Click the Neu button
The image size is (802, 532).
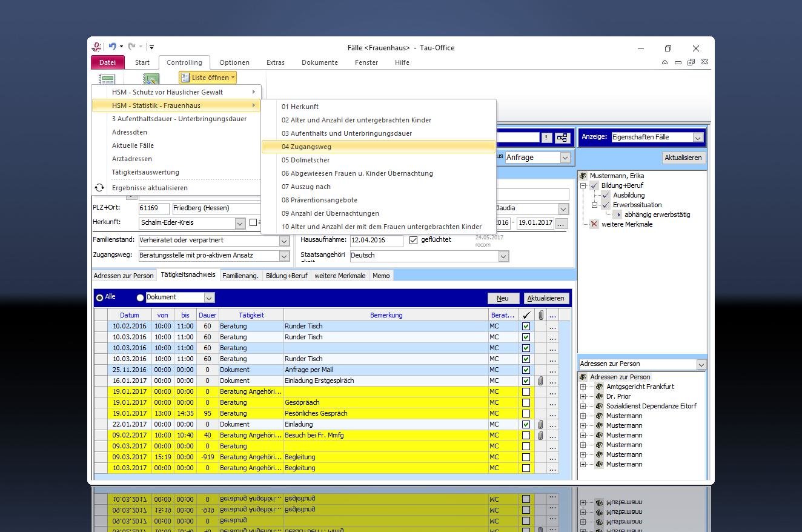[x=503, y=298]
